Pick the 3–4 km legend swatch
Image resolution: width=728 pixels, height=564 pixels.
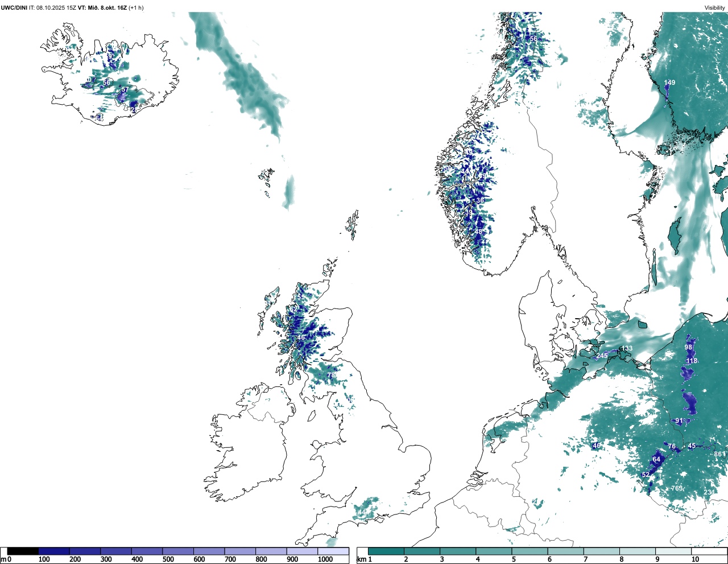click(458, 551)
